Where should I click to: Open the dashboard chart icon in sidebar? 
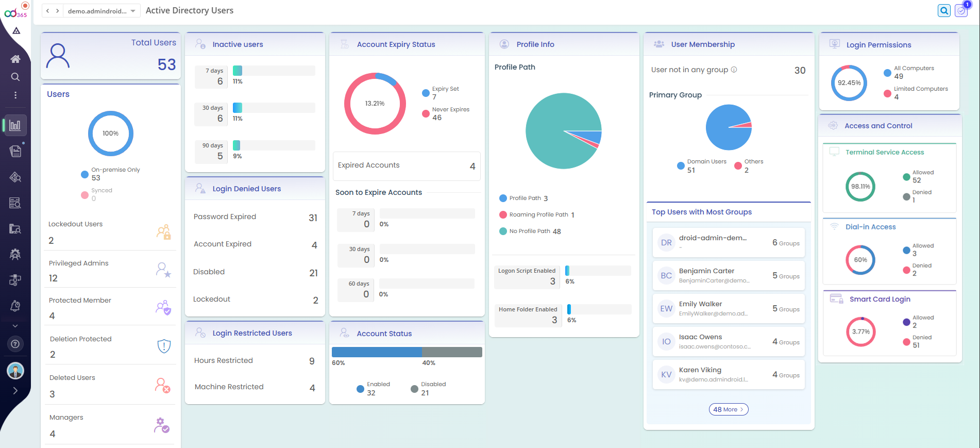pos(15,125)
